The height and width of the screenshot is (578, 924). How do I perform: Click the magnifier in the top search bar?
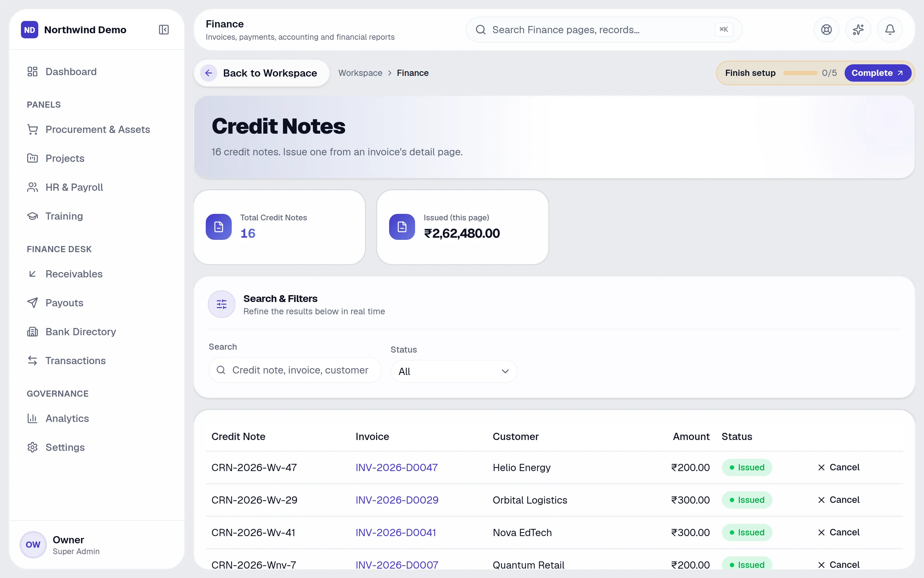[x=481, y=30]
